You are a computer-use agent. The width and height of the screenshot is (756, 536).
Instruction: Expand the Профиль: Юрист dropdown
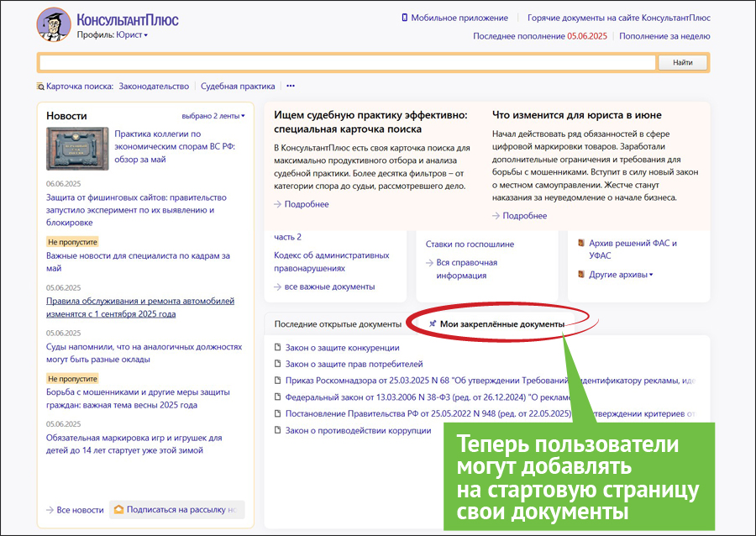[x=112, y=35]
